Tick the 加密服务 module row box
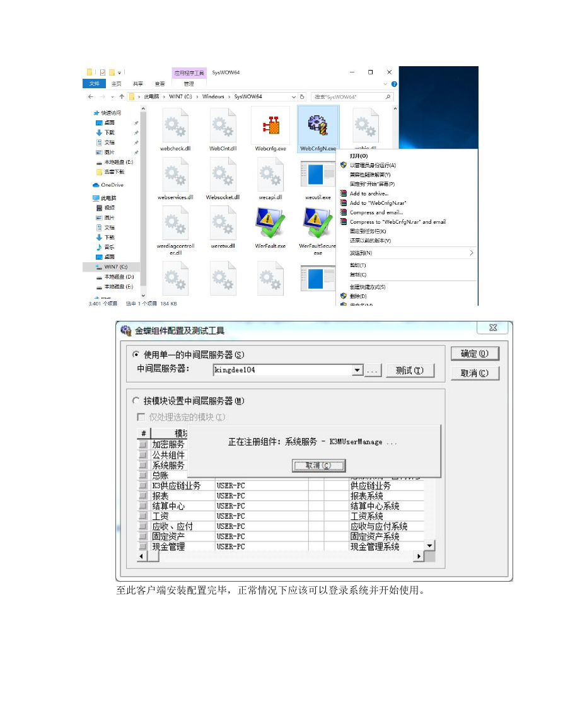This screenshot has width=563, height=728. tap(143, 444)
